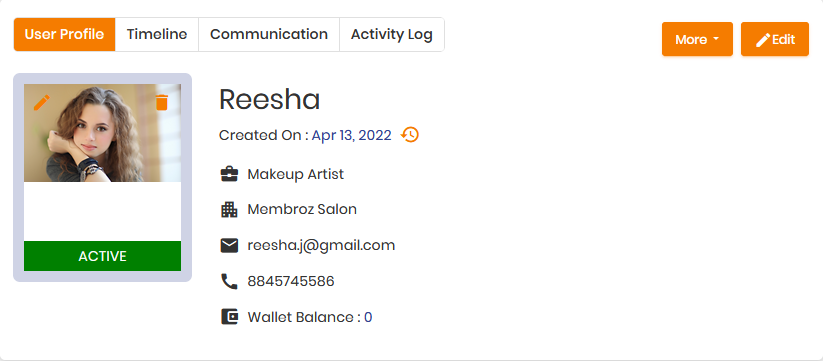This screenshot has height=361, width=823.
Task: Click the green ACTIVE status bar
Action: click(x=102, y=256)
